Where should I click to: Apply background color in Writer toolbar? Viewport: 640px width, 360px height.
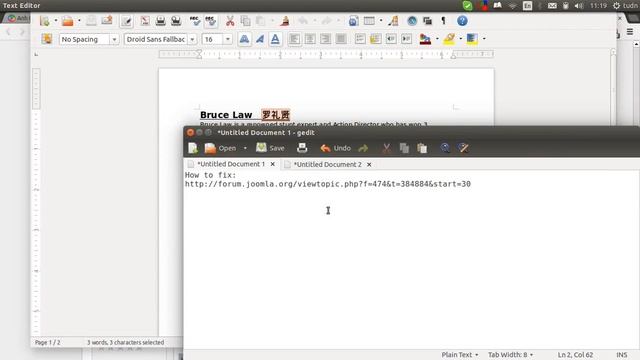(472, 39)
